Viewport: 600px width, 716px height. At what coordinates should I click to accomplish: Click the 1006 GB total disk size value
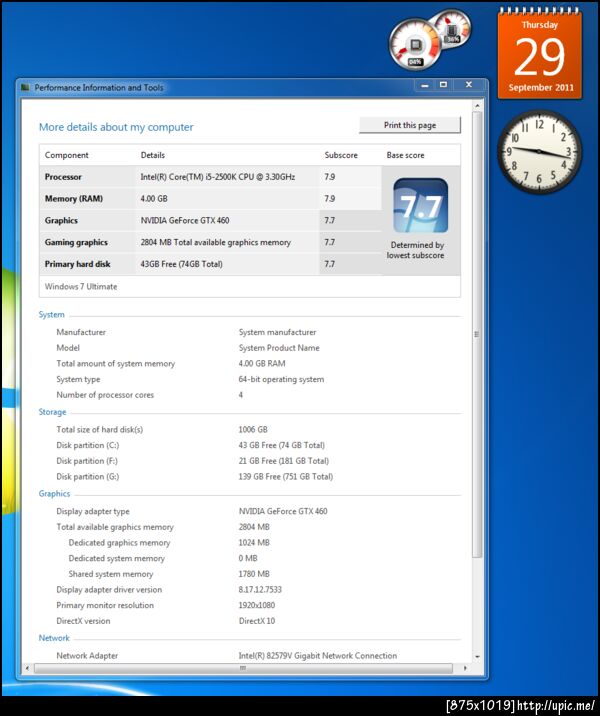tap(253, 430)
